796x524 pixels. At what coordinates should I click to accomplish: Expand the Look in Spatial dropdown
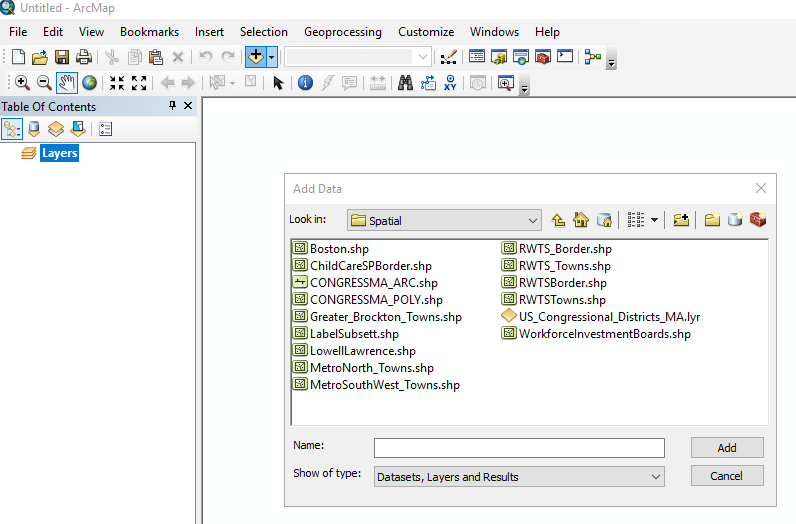(x=533, y=220)
